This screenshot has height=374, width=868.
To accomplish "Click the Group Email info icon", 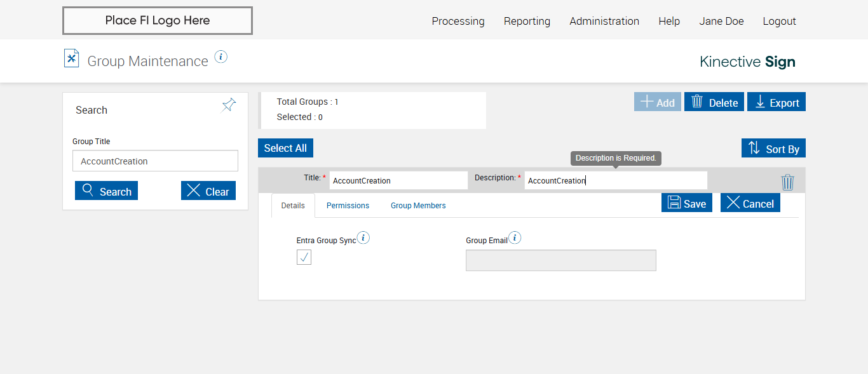I will (x=515, y=238).
